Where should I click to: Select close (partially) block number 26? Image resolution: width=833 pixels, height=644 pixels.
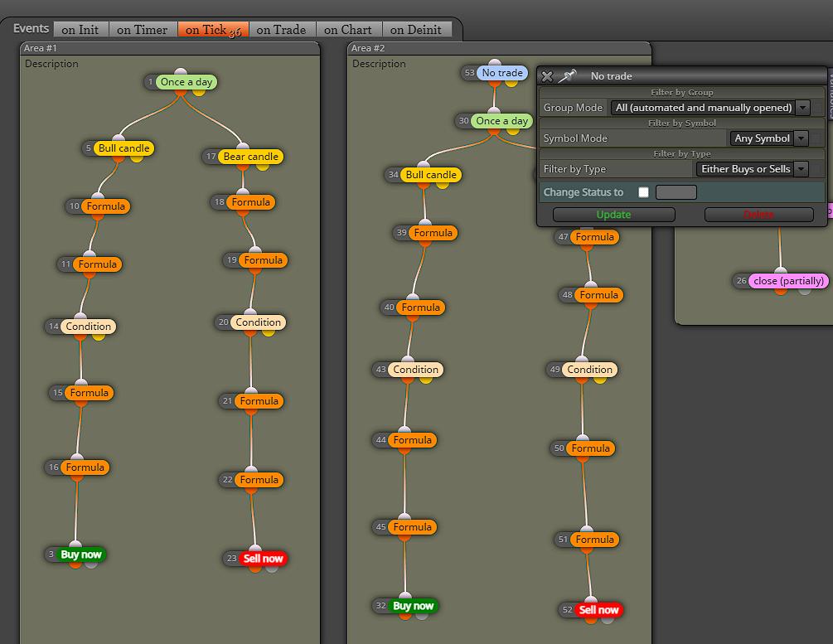click(788, 281)
